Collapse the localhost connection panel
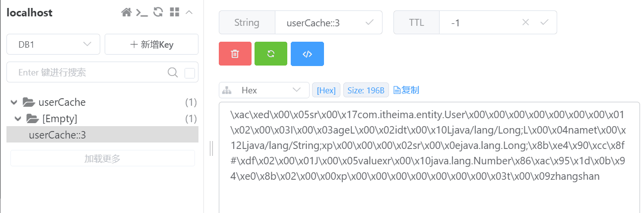644x213 pixels. tap(189, 12)
